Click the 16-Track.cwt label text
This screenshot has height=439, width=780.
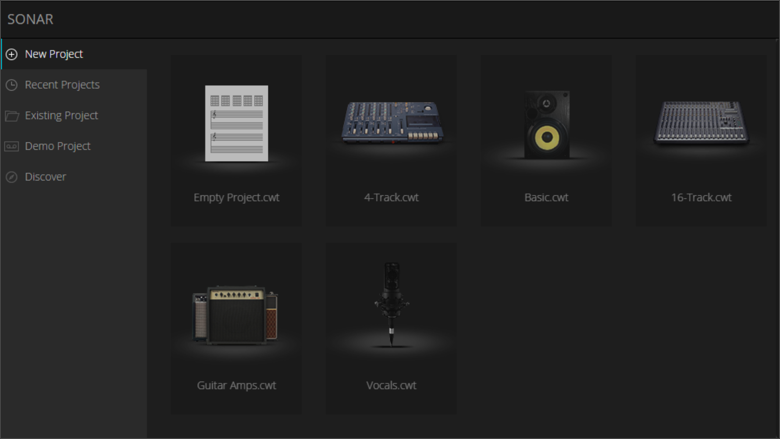[701, 197]
